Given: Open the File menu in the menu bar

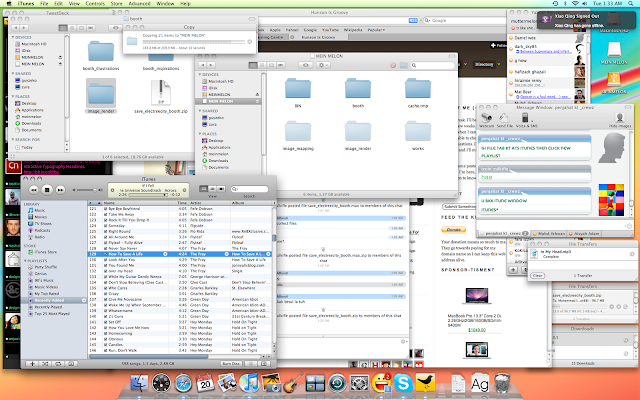Looking at the screenshot, I should tap(44, 3).
